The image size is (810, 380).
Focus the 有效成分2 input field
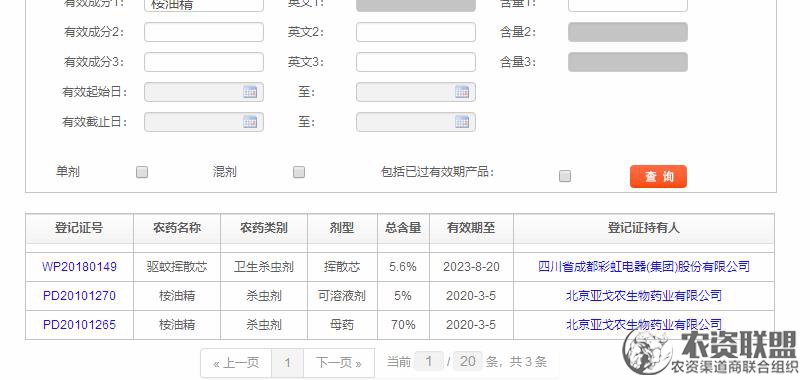click(204, 32)
